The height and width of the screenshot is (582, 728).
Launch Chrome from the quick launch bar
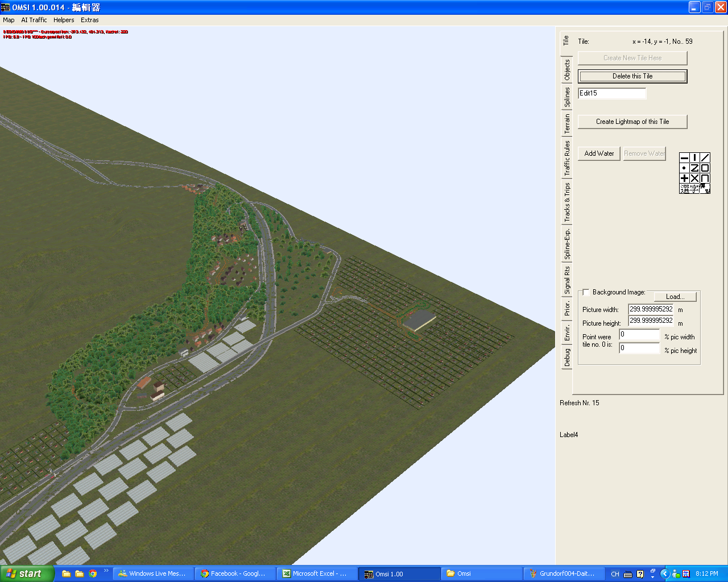coord(93,573)
